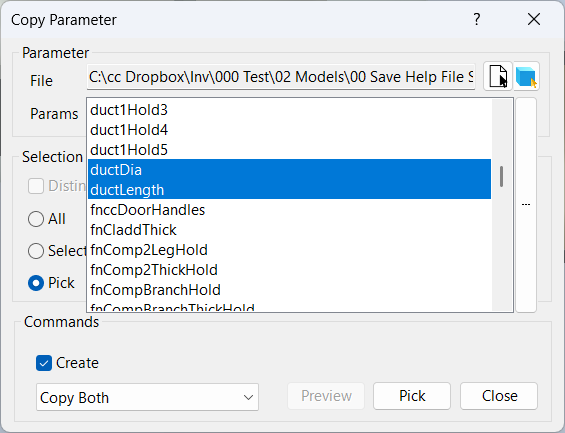565x433 pixels.
Task: Choose the Pick radio option
Action: [x=36, y=283]
